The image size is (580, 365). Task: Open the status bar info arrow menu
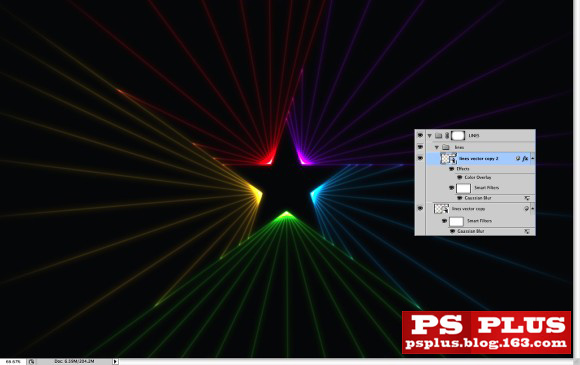(115, 361)
